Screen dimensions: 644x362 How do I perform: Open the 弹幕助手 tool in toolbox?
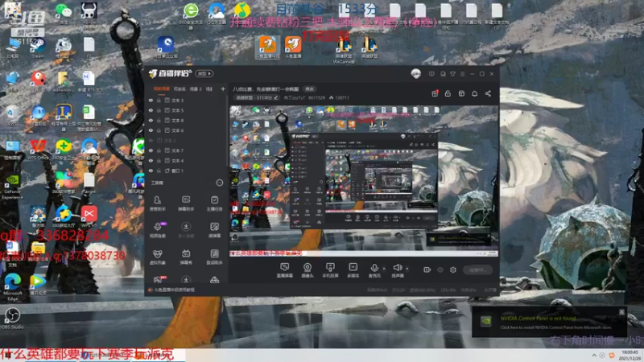[x=186, y=204]
